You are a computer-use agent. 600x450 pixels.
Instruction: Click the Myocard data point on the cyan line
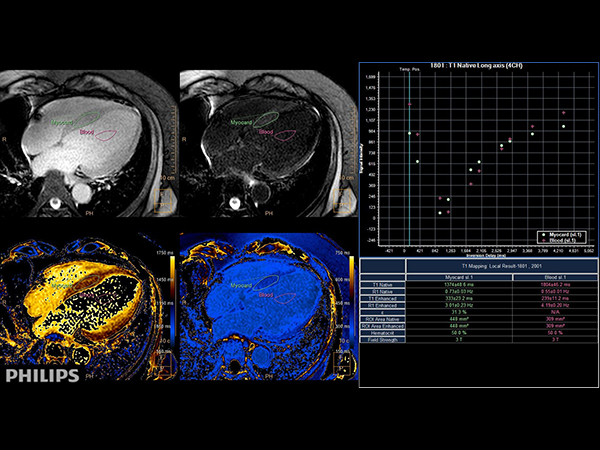coord(409,133)
